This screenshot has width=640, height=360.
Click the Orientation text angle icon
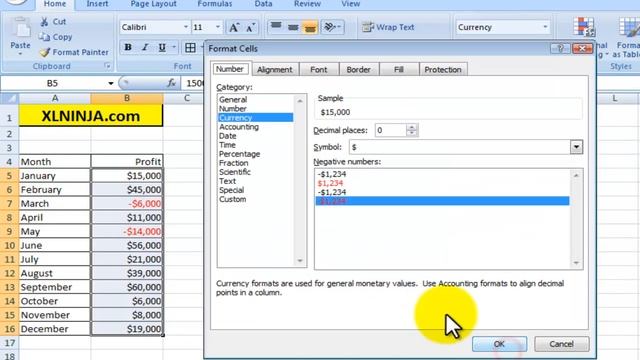coord(330,27)
